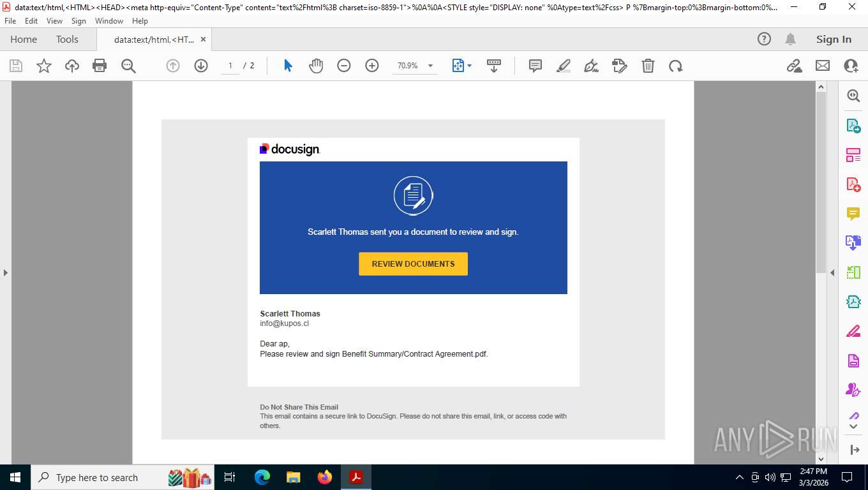Viewport: 868px width, 490px height.
Task: Zoom in with the plus icon
Action: click(x=372, y=66)
